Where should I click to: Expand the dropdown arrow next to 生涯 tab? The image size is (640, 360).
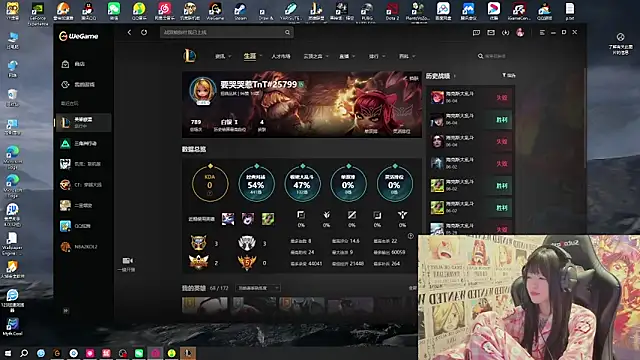pyautogui.click(x=260, y=56)
